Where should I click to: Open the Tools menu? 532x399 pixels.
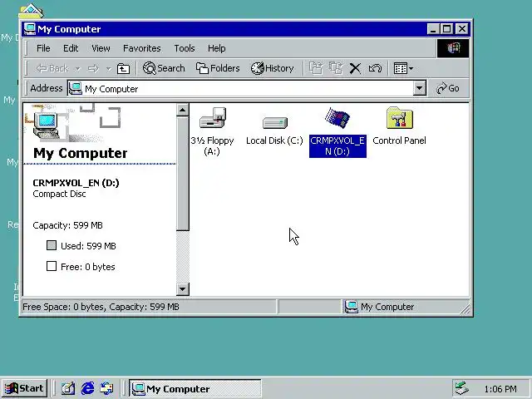click(185, 48)
